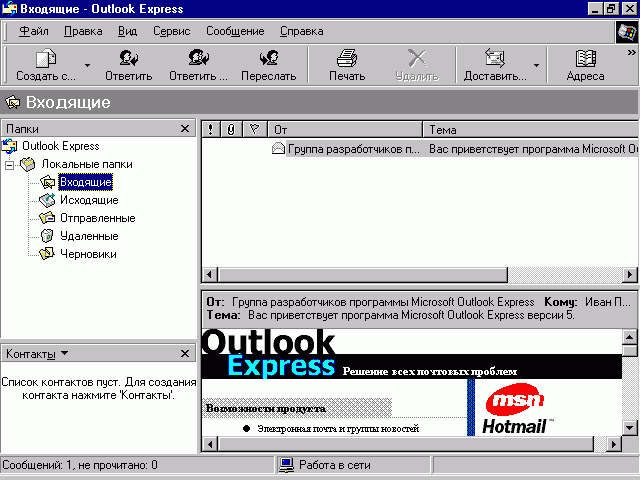Click the Ответить toolbar button
The width and height of the screenshot is (640, 480).
tap(129, 65)
